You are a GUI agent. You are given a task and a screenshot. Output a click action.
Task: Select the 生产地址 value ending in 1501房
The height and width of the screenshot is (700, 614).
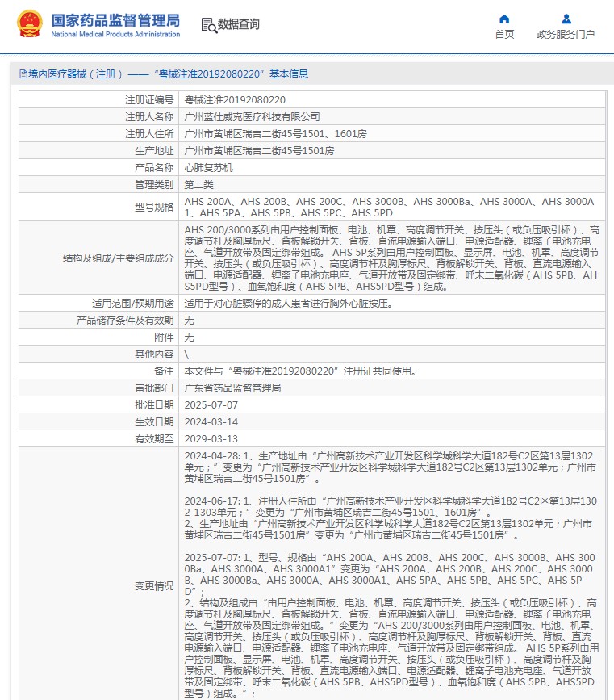tap(259, 151)
